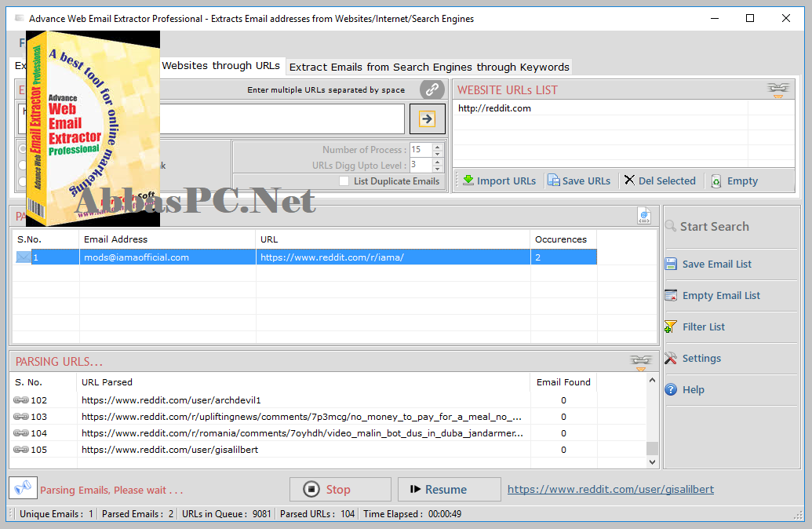Minimize the application window
The width and height of the screenshot is (812, 529).
715,18
